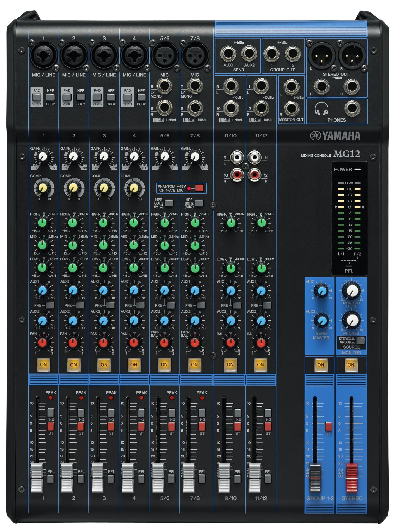
Task: Toggle the ON button above the STEREO fader
Action: pyautogui.click(x=351, y=365)
